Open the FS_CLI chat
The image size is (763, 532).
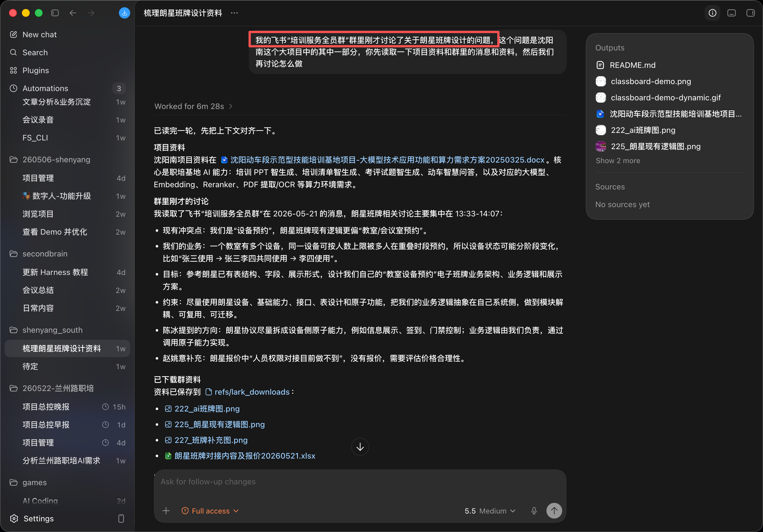(67, 138)
